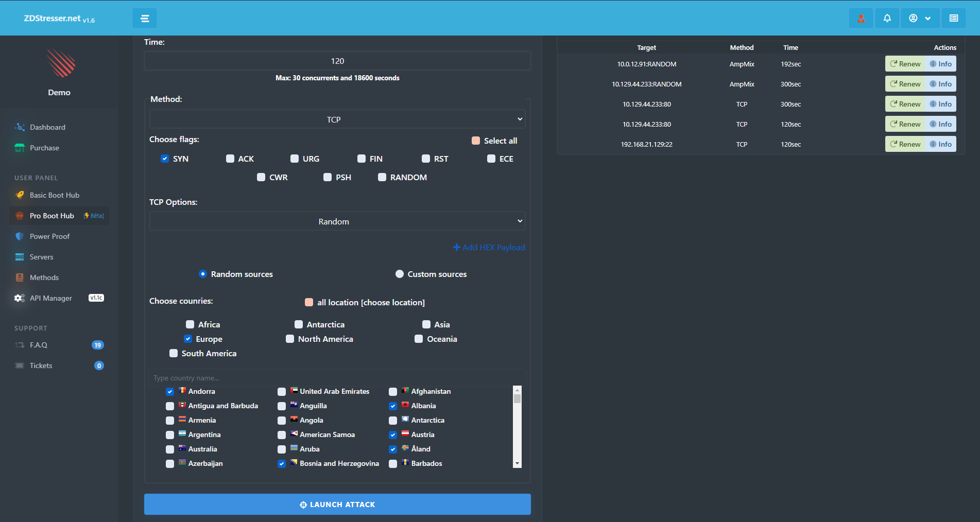The image size is (980, 522).
Task: Click the API Manager gears icon
Action: (x=20, y=298)
